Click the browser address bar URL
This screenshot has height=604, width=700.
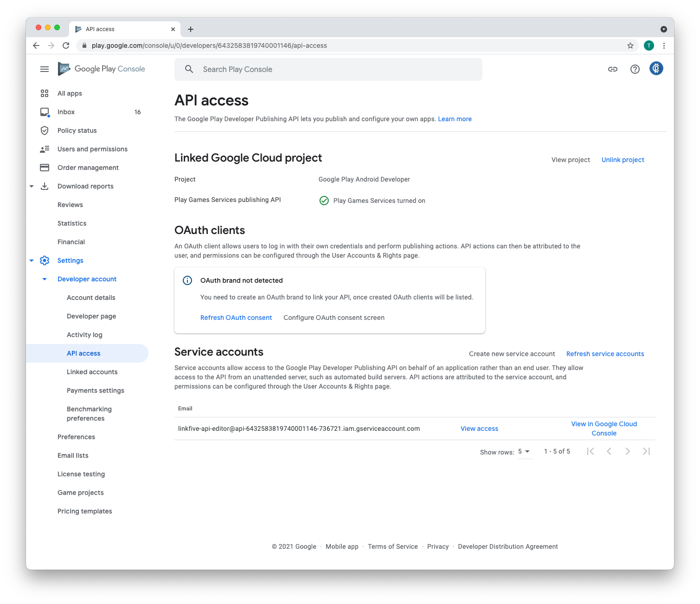coord(209,45)
